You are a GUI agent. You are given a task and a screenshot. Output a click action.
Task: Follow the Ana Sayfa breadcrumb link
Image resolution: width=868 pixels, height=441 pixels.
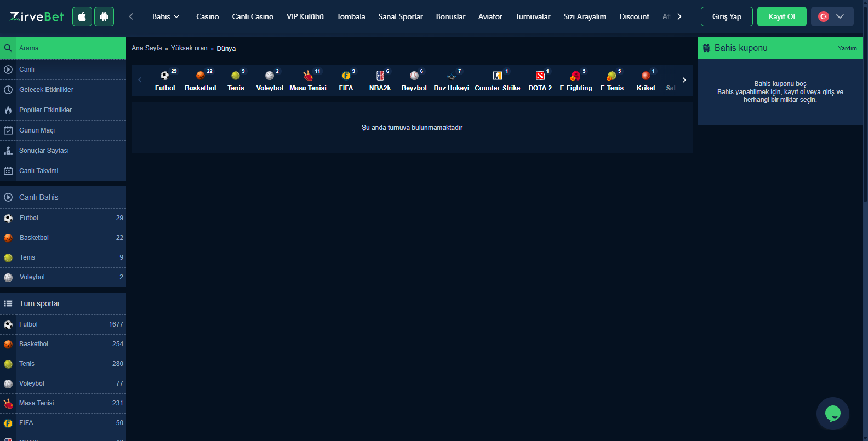(x=147, y=48)
